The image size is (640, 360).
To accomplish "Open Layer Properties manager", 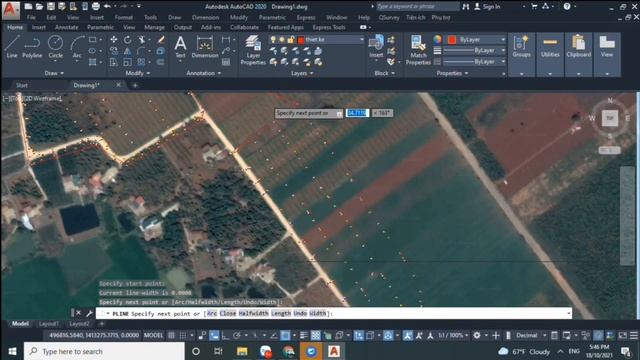I will click(253, 50).
